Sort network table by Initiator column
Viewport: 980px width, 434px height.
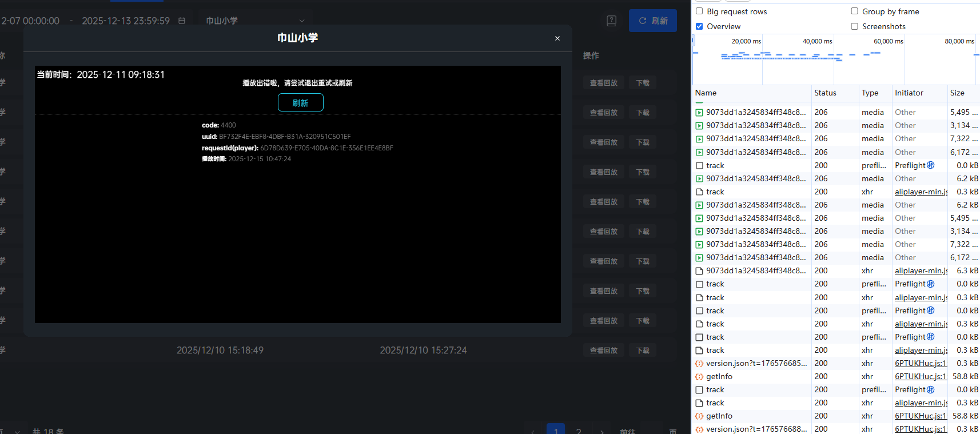(x=919, y=93)
